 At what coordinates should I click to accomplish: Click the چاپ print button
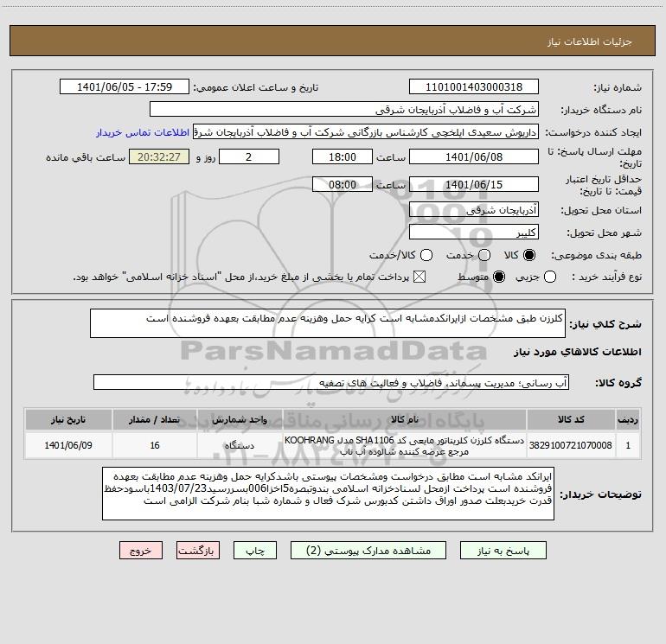[x=255, y=551]
